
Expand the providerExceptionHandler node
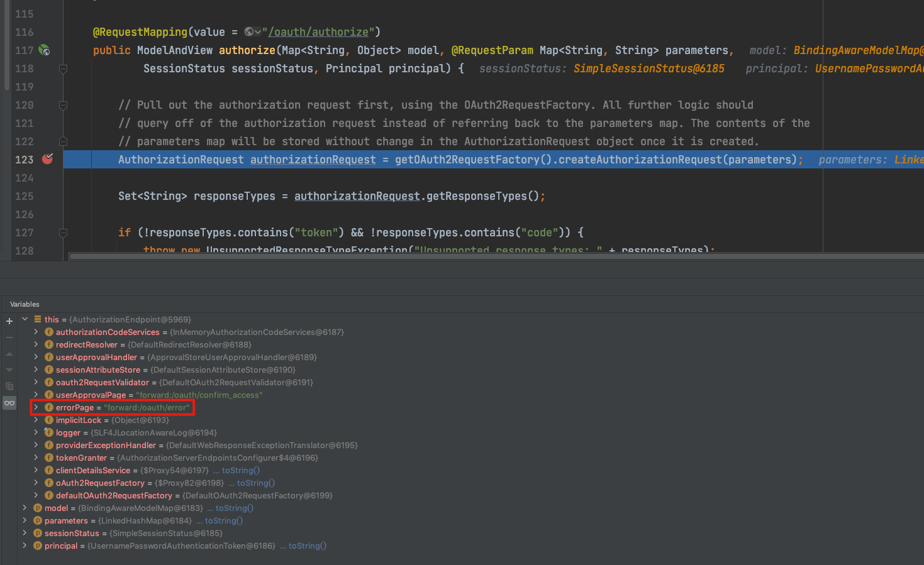(36, 445)
